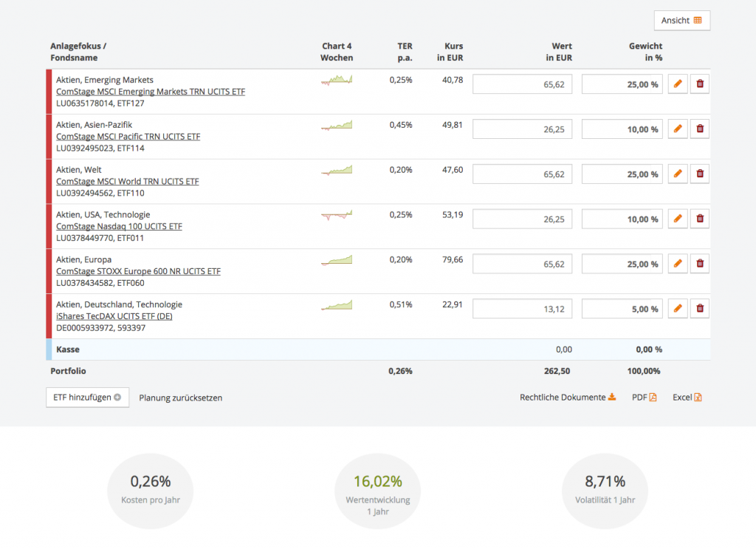Image resolution: width=756 pixels, height=549 pixels.
Task: Open ComStage MSCI Pacific TRN UCITS ETF link
Action: 128,137
